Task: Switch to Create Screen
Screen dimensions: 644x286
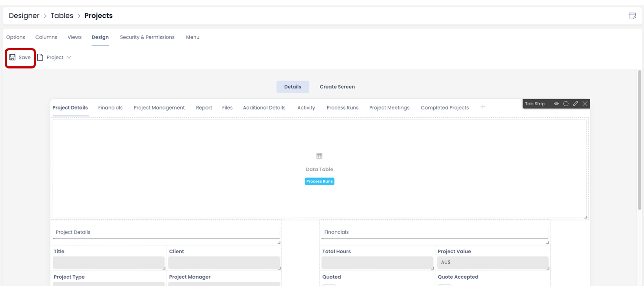Action: (337, 87)
